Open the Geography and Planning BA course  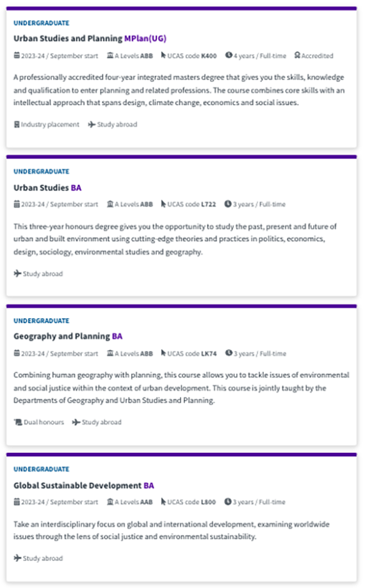point(68,337)
